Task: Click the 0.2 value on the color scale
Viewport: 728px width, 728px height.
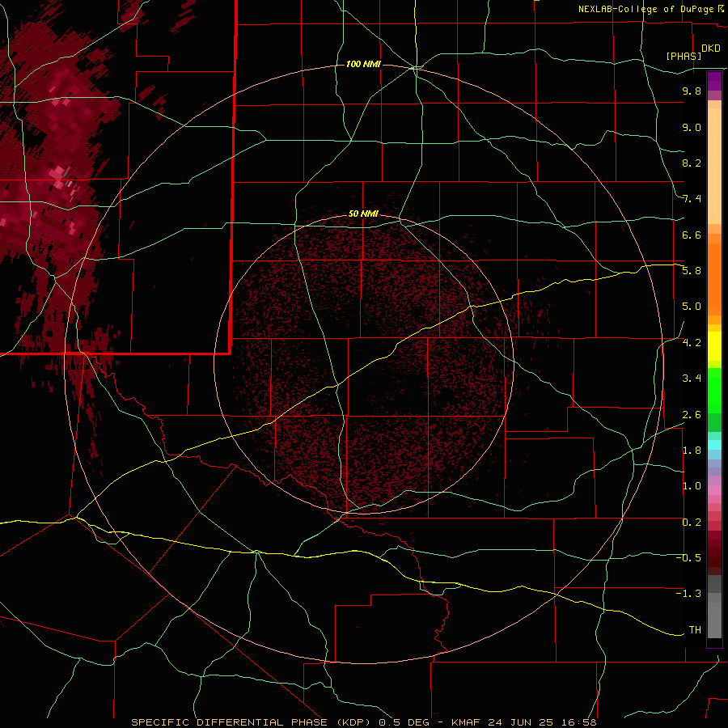Action: pyautogui.click(x=692, y=523)
